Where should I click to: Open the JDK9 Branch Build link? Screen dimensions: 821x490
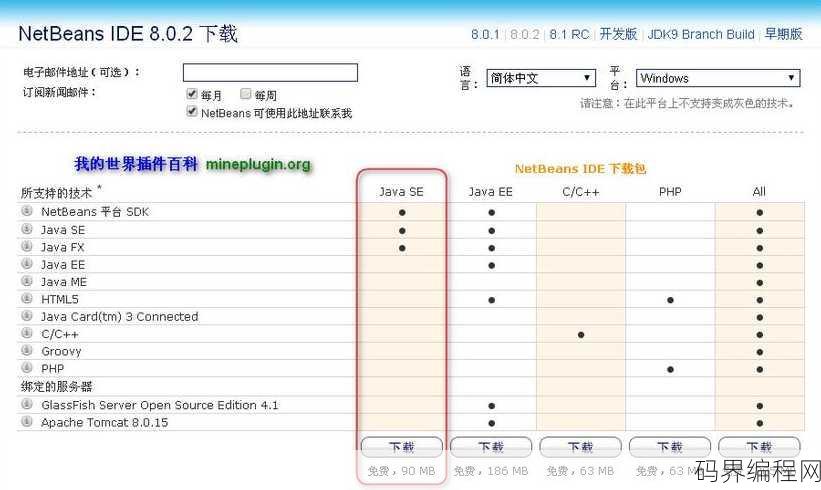[x=701, y=35]
